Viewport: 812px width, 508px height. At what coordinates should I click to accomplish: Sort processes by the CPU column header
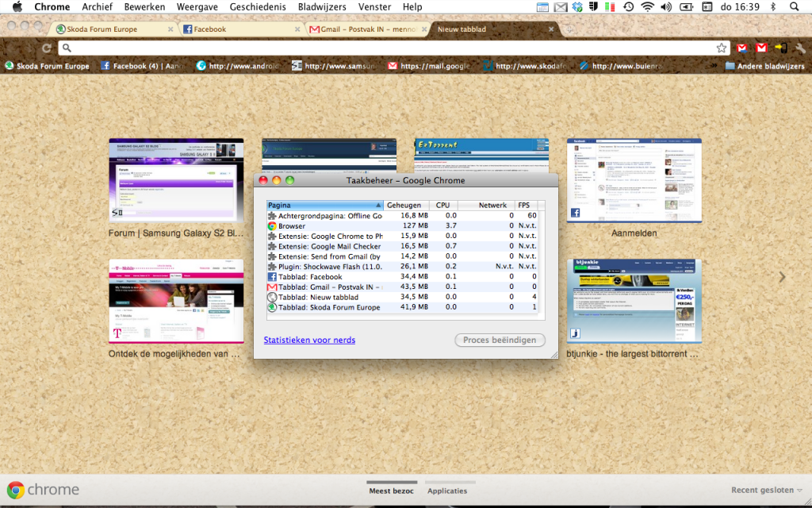pos(443,206)
